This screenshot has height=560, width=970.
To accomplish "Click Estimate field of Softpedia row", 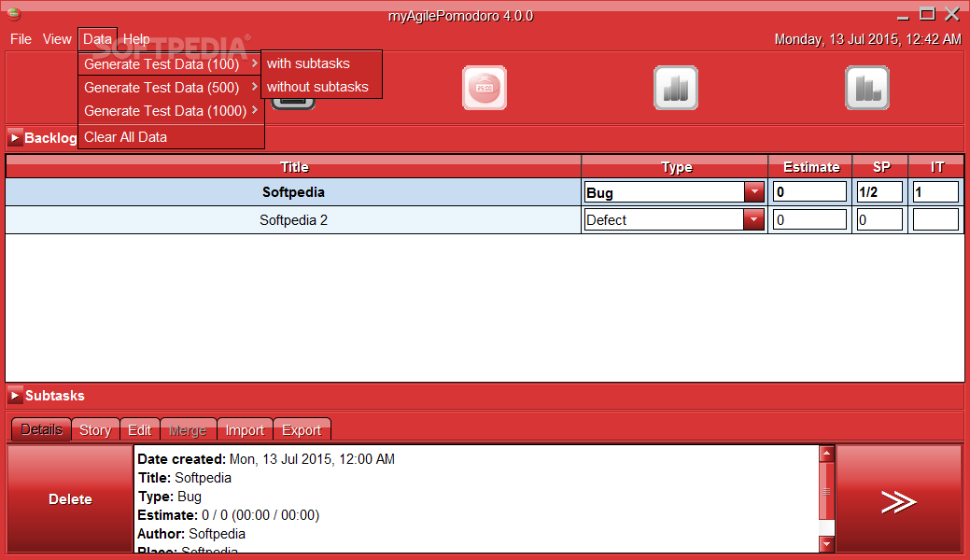I will 809,192.
